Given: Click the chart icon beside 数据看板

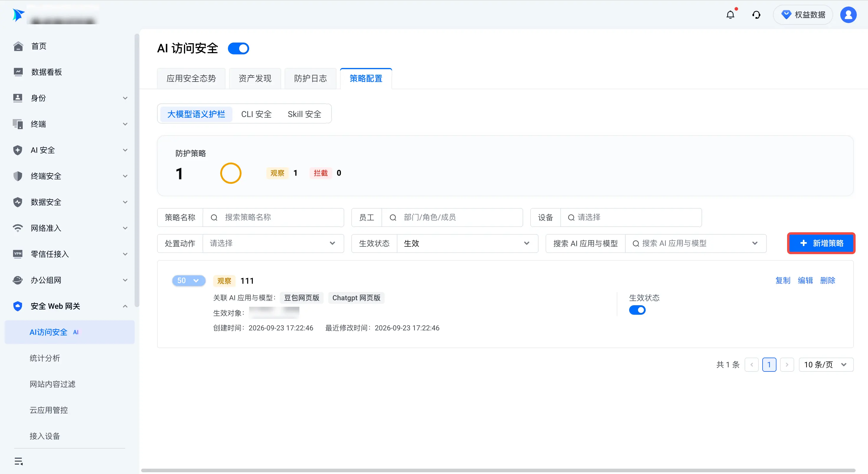Looking at the screenshot, I should tap(18, 72).
